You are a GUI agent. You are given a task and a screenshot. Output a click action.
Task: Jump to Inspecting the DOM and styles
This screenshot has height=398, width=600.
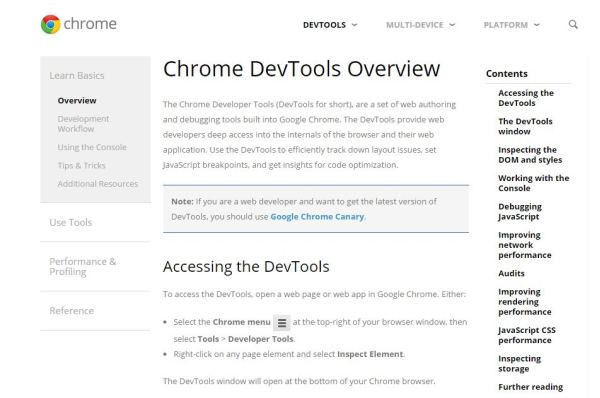[530, 155]
